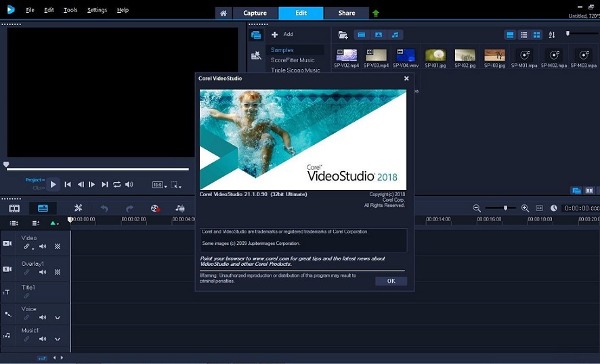Toggle the library title display view

tap(510, 35)
